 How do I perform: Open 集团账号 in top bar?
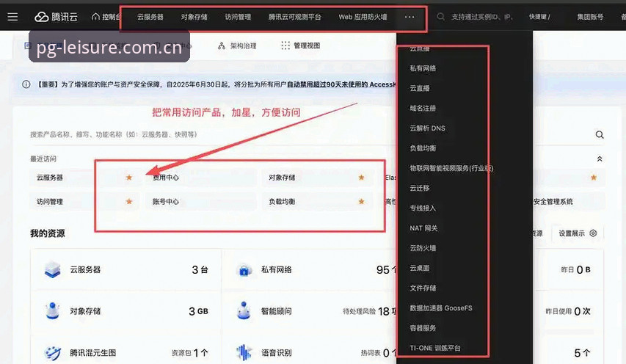(590, 17)
